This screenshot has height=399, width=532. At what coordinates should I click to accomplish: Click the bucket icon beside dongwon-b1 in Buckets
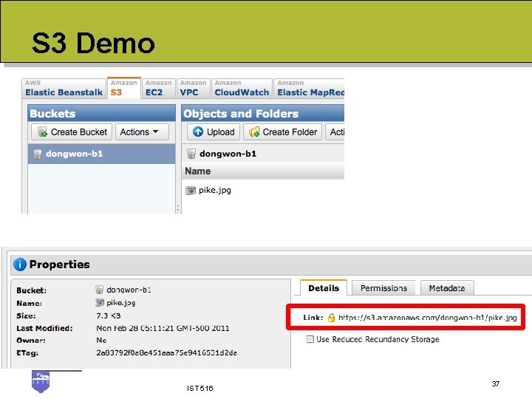(38, 154)
